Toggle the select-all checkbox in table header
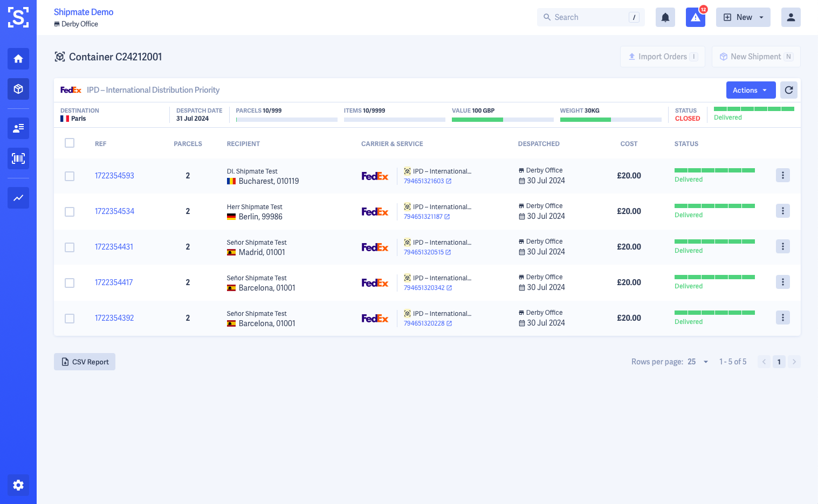 tap(70, 143)
